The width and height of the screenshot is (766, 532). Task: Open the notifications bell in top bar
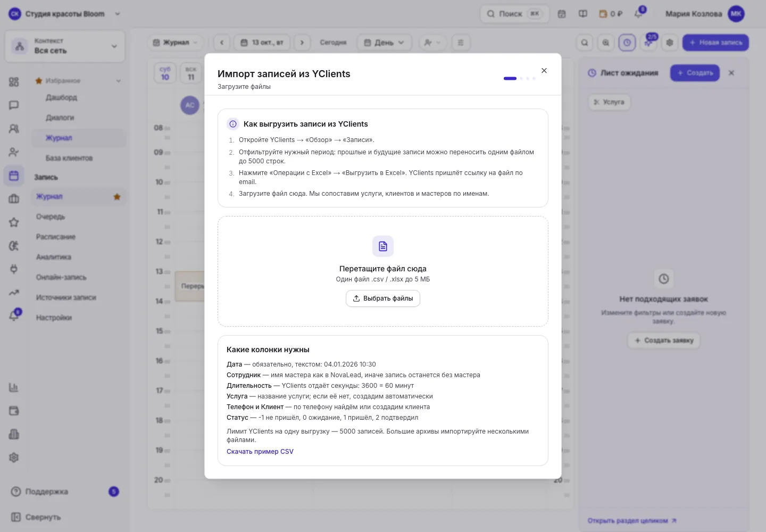(639, 14)
